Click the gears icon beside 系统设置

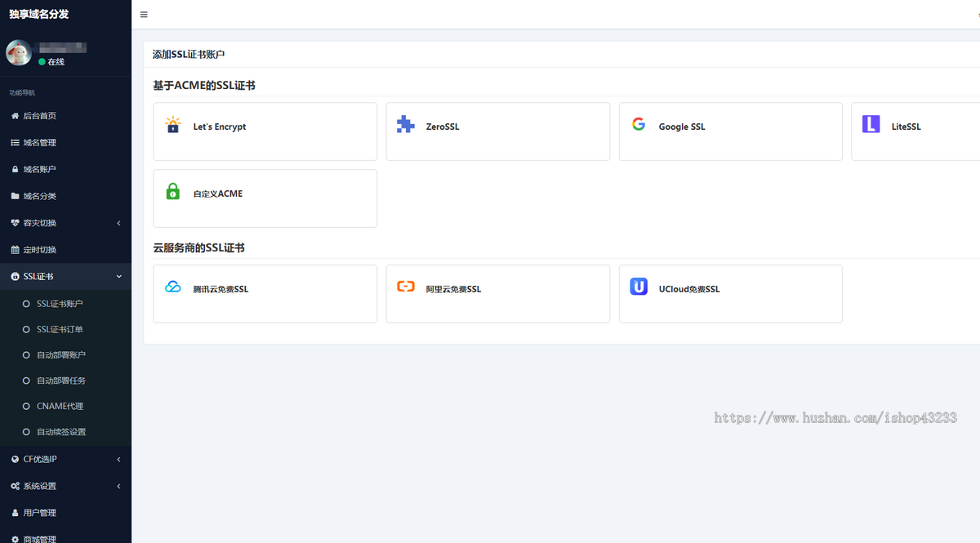pyautogui.click(x=15, y=486)
